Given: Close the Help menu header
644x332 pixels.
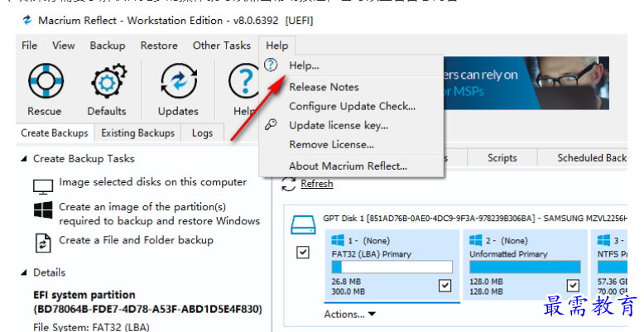Looking at the screenshot, I should 276,46.
